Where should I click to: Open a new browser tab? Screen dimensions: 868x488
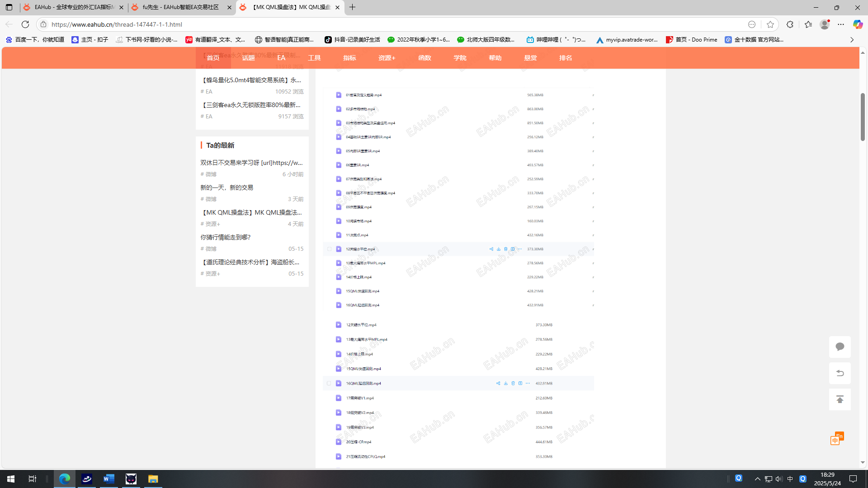click(x=353, y=7)
